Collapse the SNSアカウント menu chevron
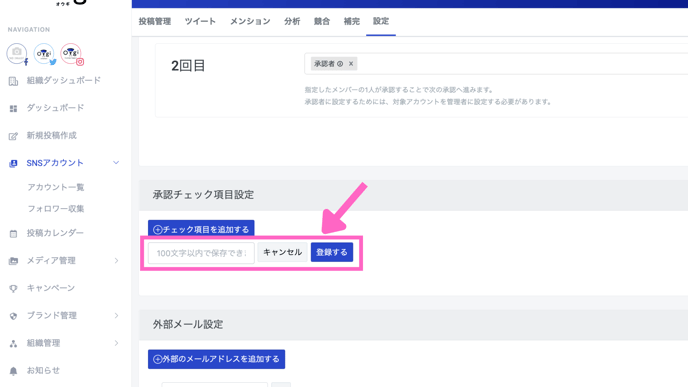The width and height of the screenshot is (688, 387). (116, 163)
